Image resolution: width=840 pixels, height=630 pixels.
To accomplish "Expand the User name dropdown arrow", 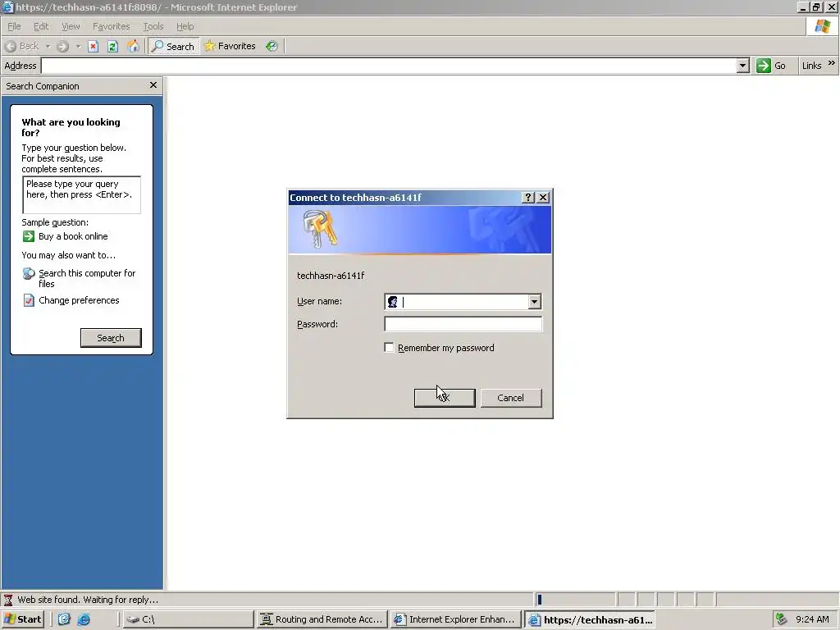I will point(534,302).
